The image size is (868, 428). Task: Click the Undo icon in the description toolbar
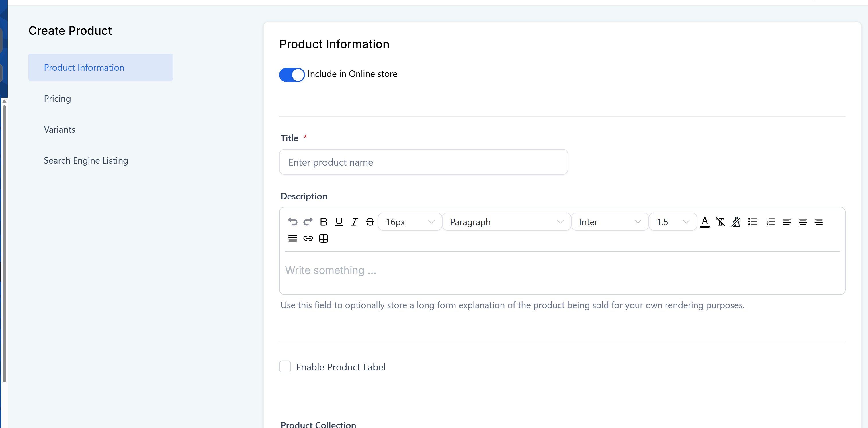[x=292, y=221]
